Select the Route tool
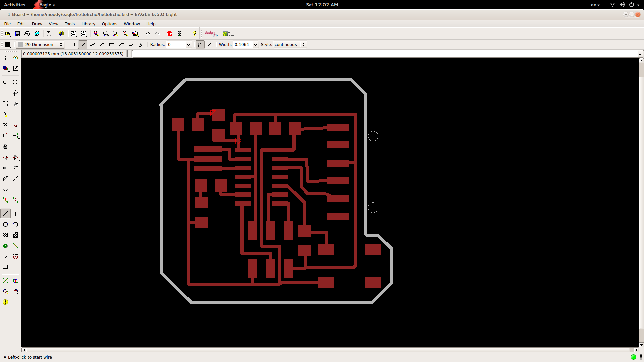The height and width of the screenshot is (362, 644). click(5, 200)
